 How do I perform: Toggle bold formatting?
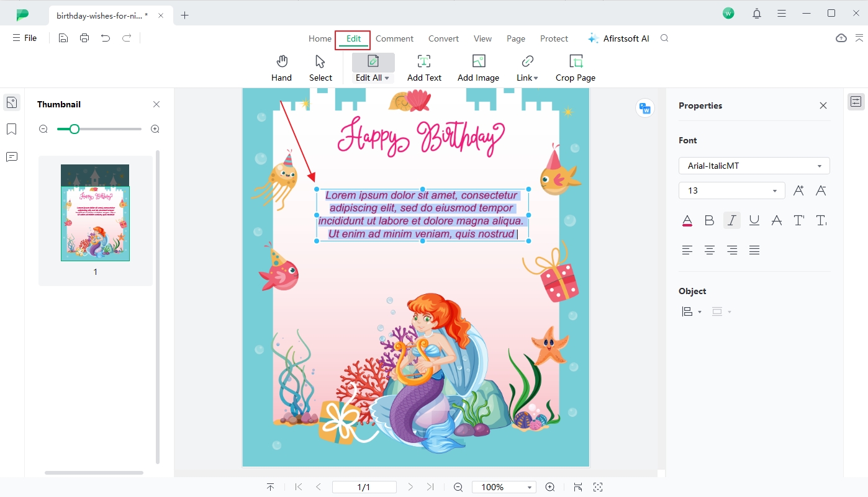click(x=709, y=220)
